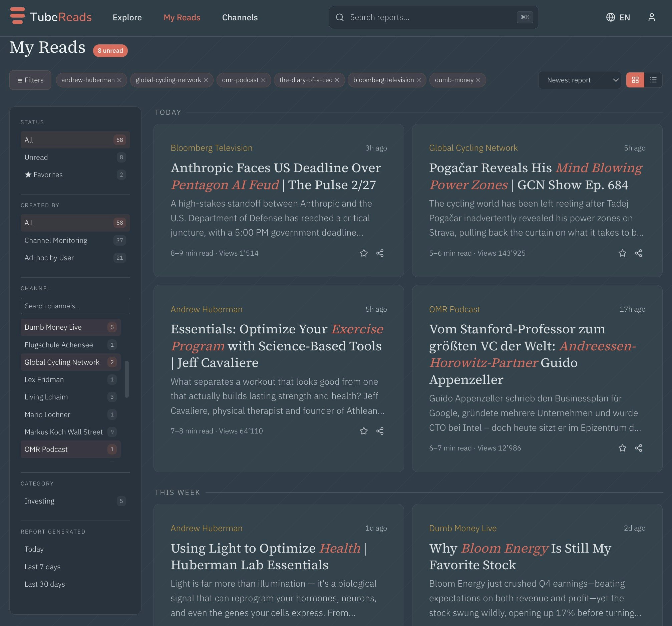Open the Bloomberg Television channel link

pos(211,148)
